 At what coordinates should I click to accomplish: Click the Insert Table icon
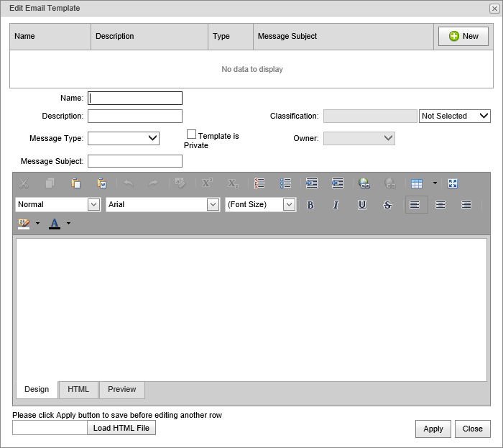click(417, 183)
